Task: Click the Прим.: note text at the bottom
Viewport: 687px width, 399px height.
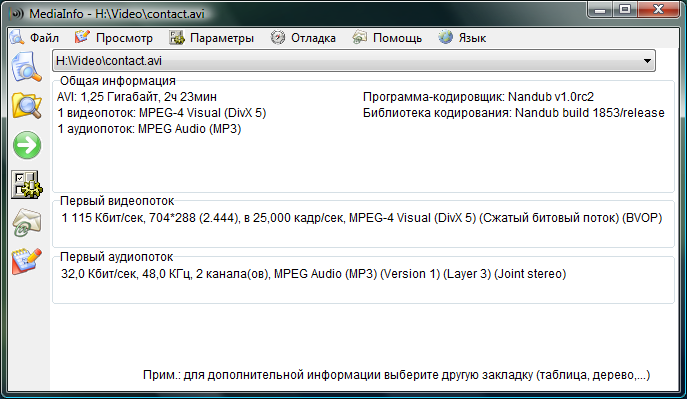Action: click(397, 375)
